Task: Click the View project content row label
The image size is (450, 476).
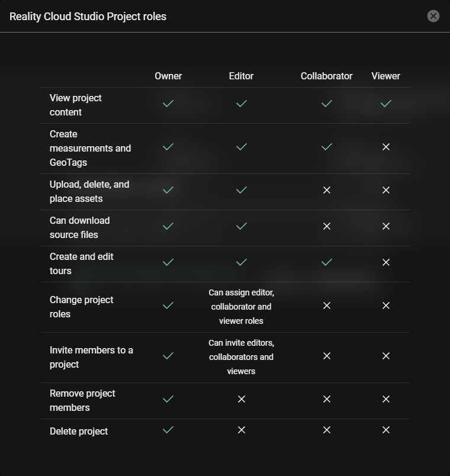Action: tap(75, 105)
